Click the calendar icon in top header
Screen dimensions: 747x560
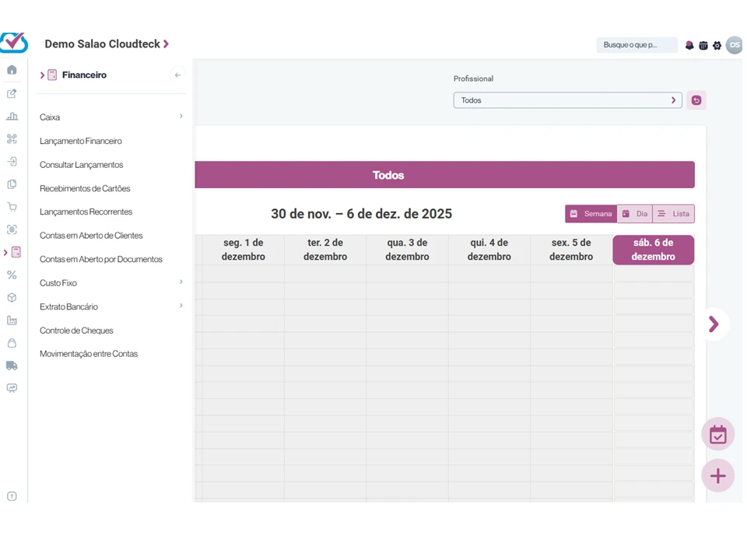pos(703,45)
